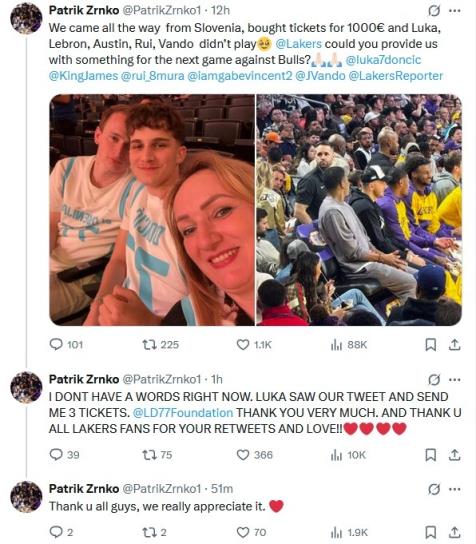Open the @KingJames mention
Viewport: 476px width, 544px height.
tap(83, 76)
